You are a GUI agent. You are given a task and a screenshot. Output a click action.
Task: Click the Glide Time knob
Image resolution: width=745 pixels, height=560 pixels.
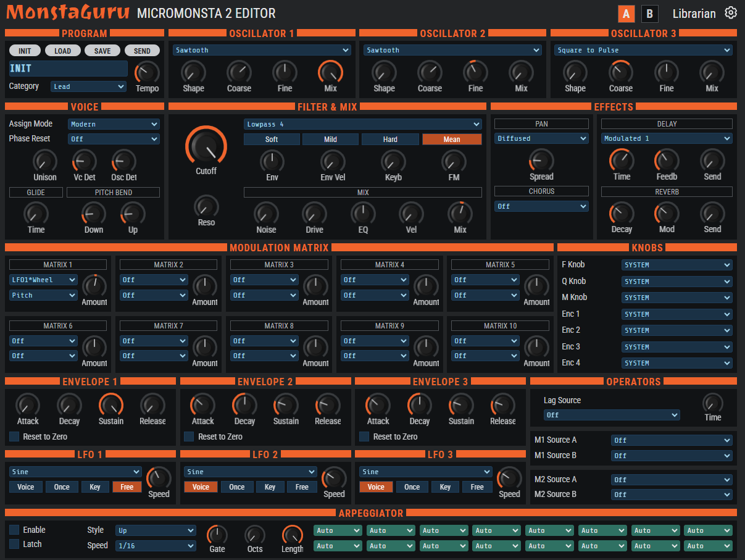[x=36, y=214]
